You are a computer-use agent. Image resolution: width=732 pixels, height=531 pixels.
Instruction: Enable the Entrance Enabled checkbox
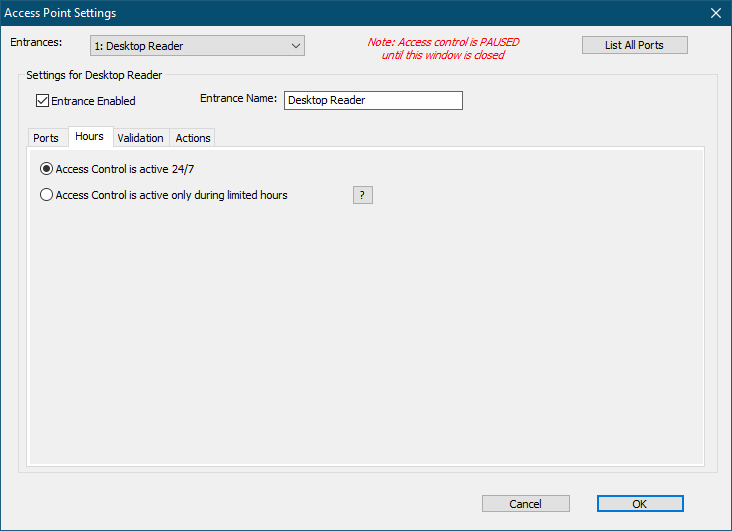coord(43,100)
